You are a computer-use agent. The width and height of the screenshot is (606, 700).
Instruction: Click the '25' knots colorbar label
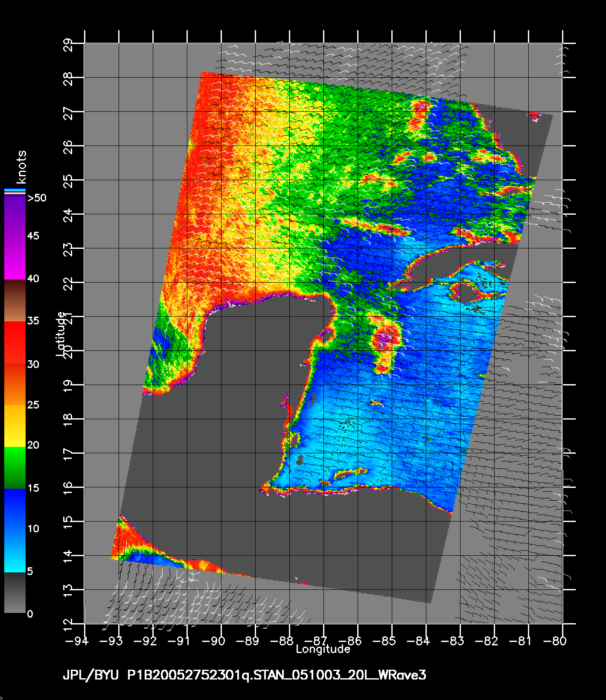(33, 404)
